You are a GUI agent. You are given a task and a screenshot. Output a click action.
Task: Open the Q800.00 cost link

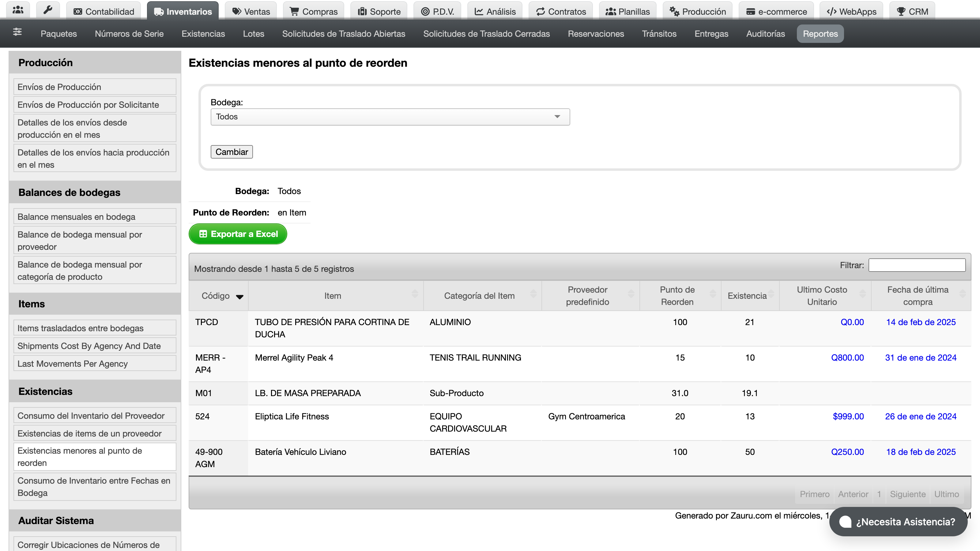(847, 358)
